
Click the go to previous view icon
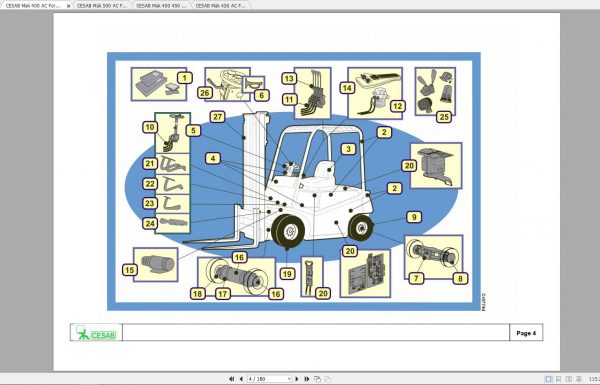pos(317,379)
